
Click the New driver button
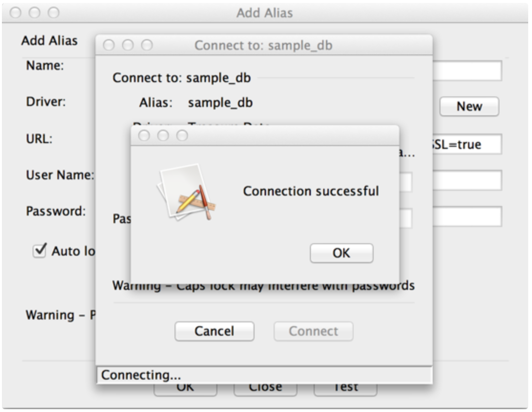point(469,106)
